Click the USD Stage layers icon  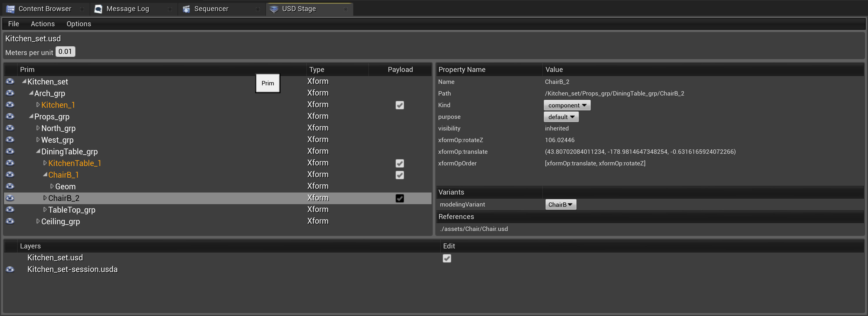pyautogui.click(x=274, y=9)
